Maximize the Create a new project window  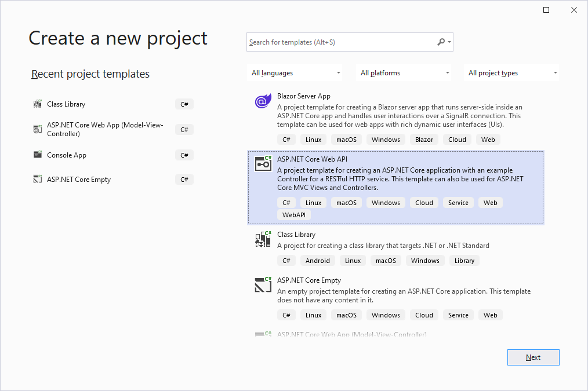[546, 10]
